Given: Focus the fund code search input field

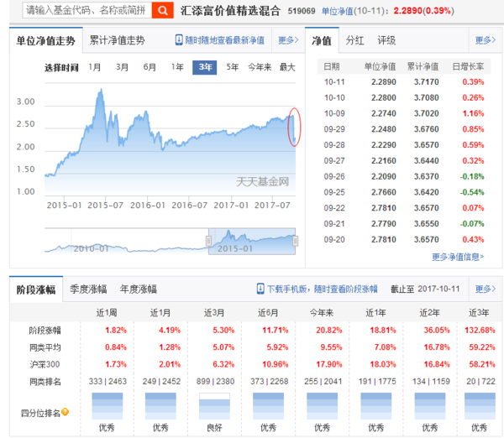Looking at the screenshot, I should 87,11.
